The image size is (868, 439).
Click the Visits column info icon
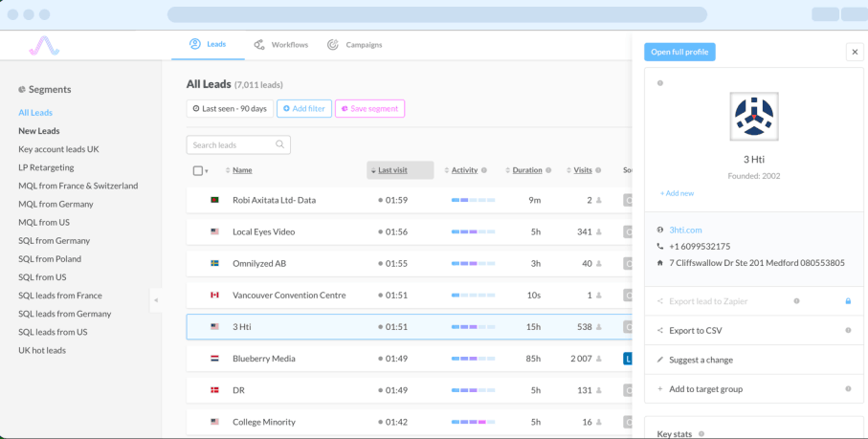(x=598, y=170)
